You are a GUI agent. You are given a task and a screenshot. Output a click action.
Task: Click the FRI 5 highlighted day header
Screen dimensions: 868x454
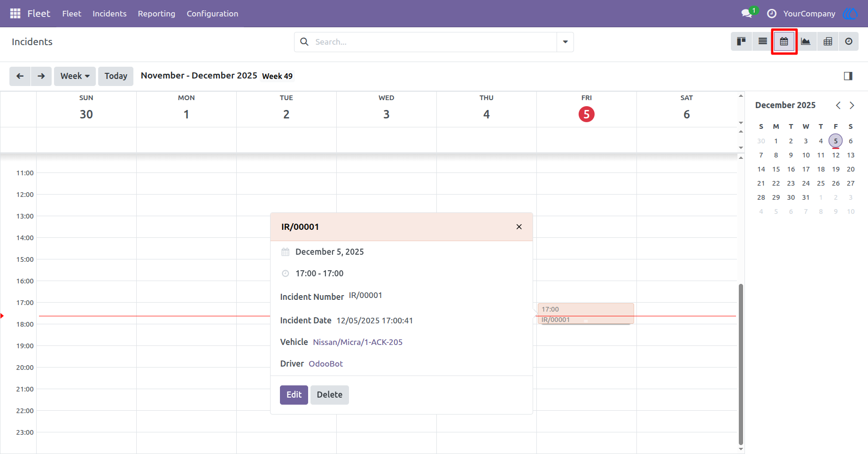tap(587, 109)
